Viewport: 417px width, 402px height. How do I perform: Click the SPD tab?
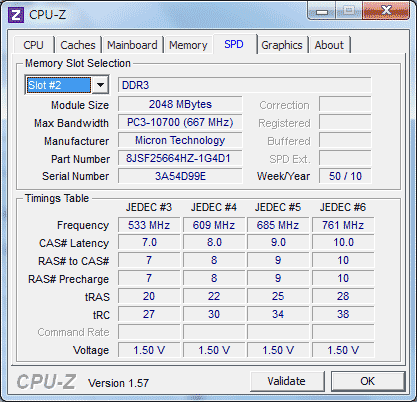click(x=234, y=44)
